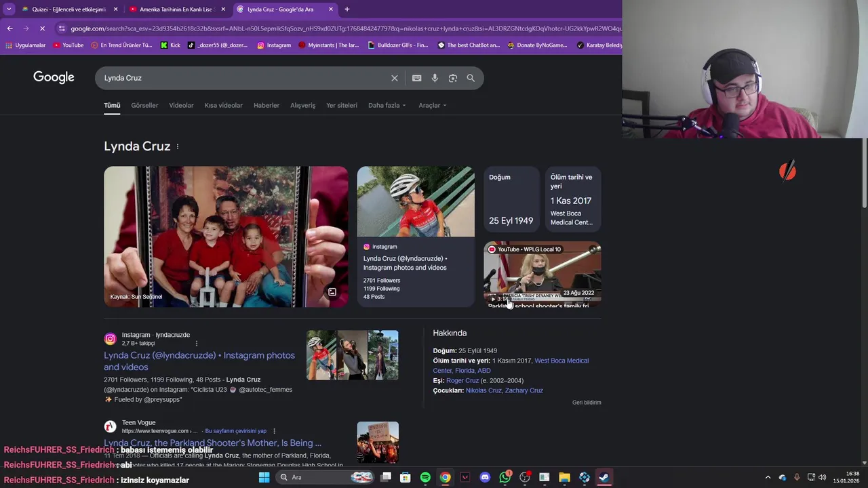This screenshot has width=868, height=488.
Task: Click the Google logo
Action: pyautogui.click(x=54, y=77)
